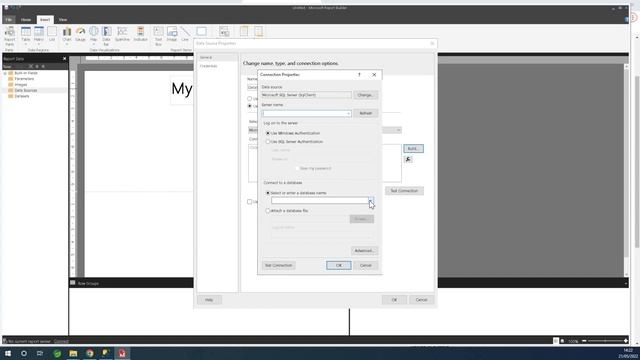Open the Server name dropdown

coord(349,113)
